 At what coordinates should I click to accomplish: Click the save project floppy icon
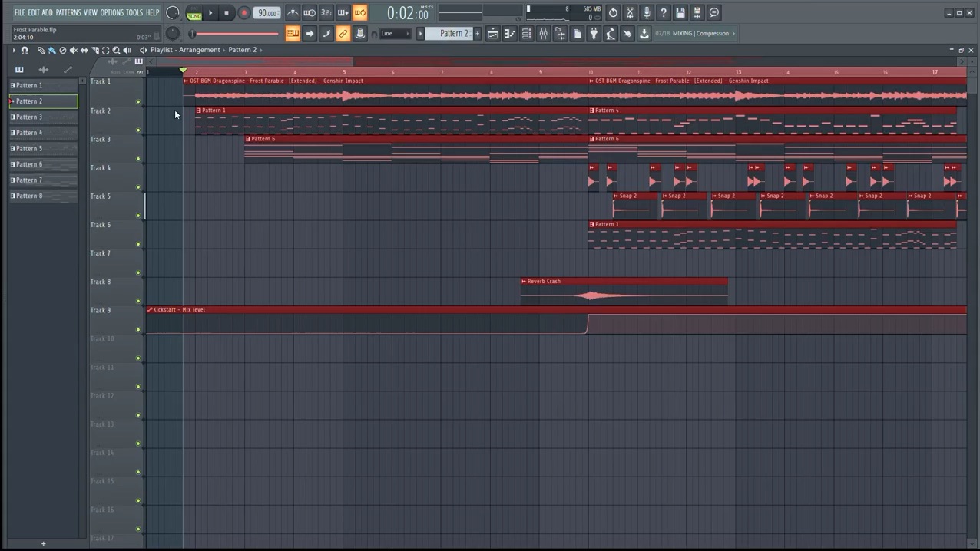[x=680, y=13]
